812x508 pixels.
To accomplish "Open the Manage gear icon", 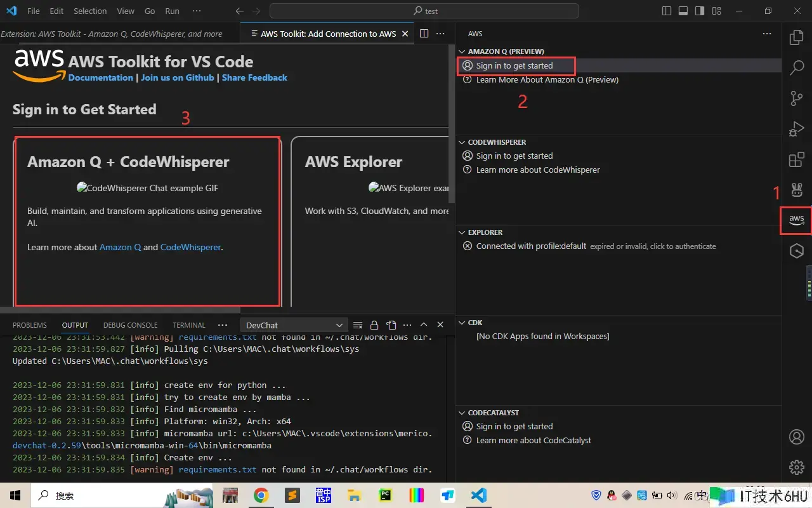I will point(797,467).
